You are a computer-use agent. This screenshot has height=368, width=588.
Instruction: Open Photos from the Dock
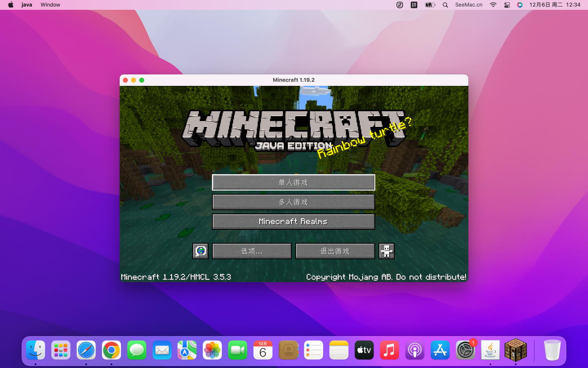click(x=212, y=350)
